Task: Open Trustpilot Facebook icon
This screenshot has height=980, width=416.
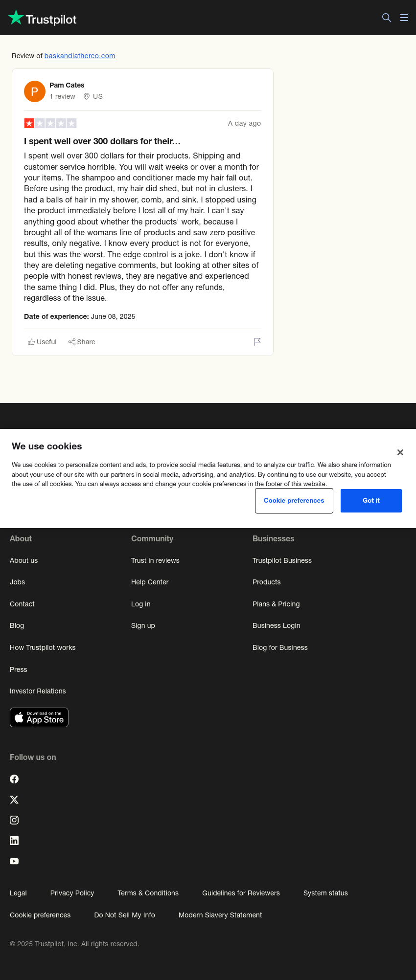Action: point(14,779)
